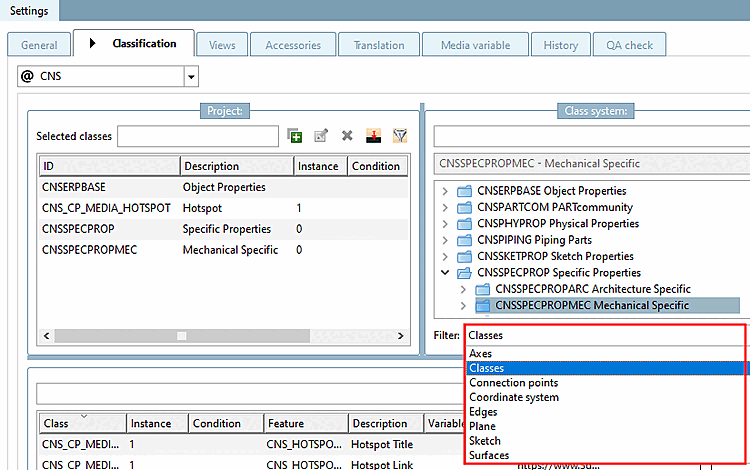Expand the CNSPHYPROP Physical Properties node
This screenshot has width=750, height=470.
[445, 224]
